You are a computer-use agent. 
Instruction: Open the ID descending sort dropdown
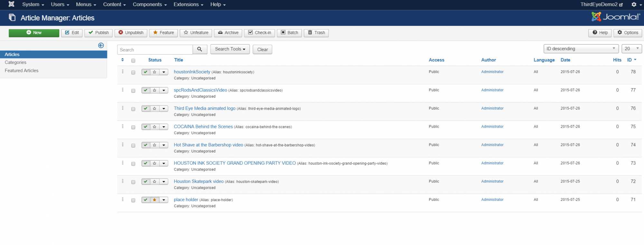581,49
